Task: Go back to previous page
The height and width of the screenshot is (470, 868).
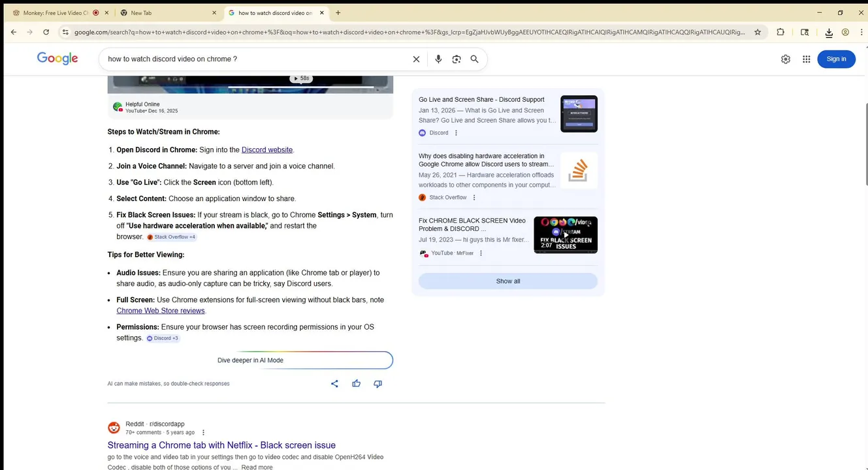Action: [x=14, y=32]
